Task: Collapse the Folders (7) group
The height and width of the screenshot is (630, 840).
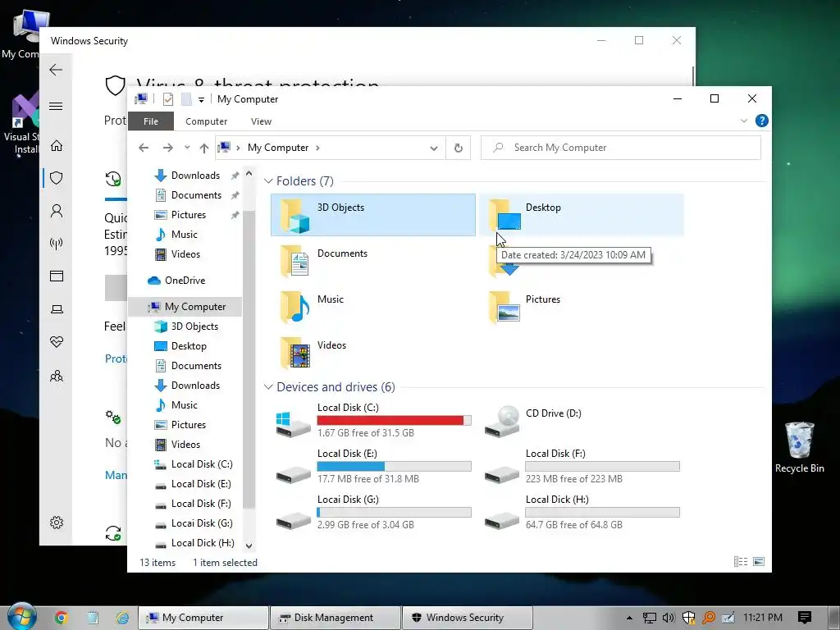Action: 268,181
